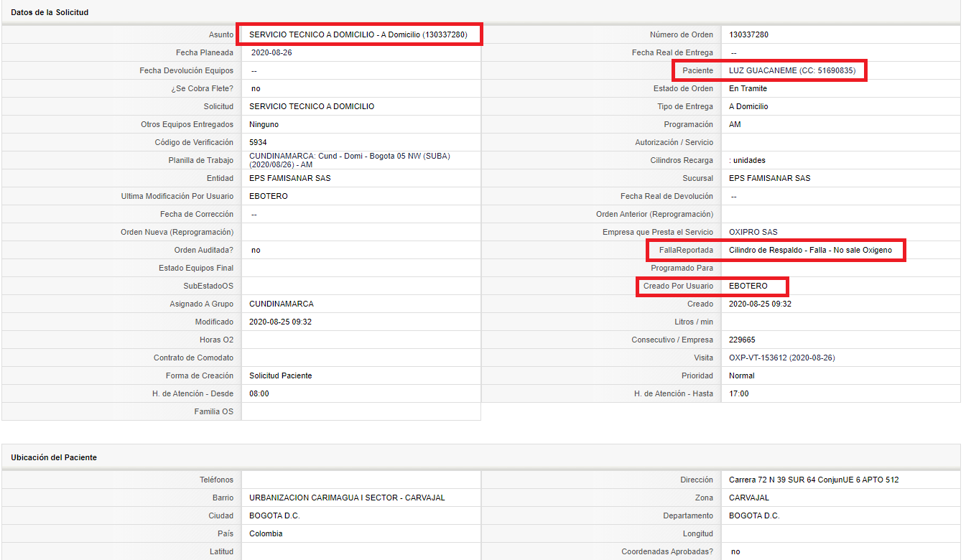Click the 'Latitud' label

coord(221,551)
